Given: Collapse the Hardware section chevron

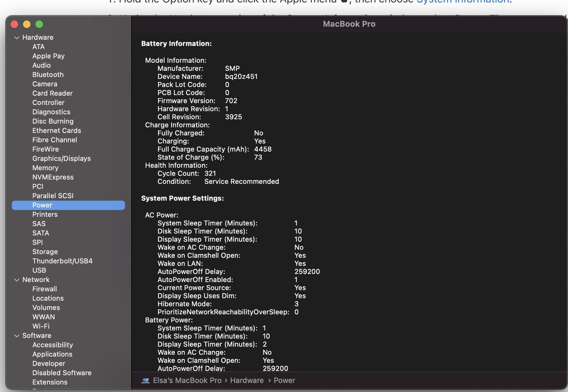Looking at the screenshot, I should 17,37.
